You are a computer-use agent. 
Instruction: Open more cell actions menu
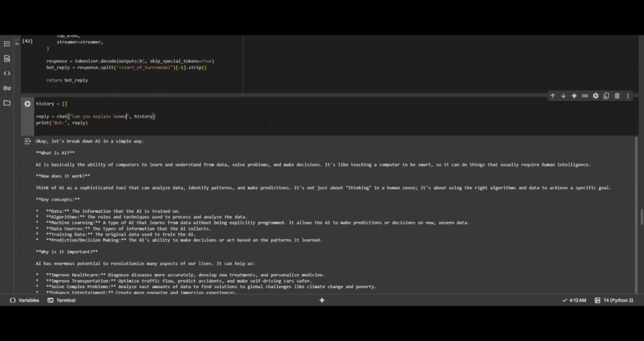pyautogui.click(x=627, y=96)
